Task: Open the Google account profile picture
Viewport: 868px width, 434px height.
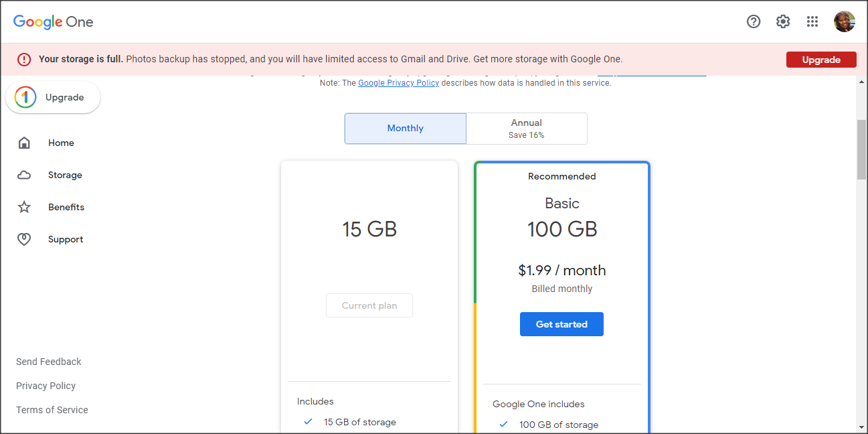Action: coord(845,21)
